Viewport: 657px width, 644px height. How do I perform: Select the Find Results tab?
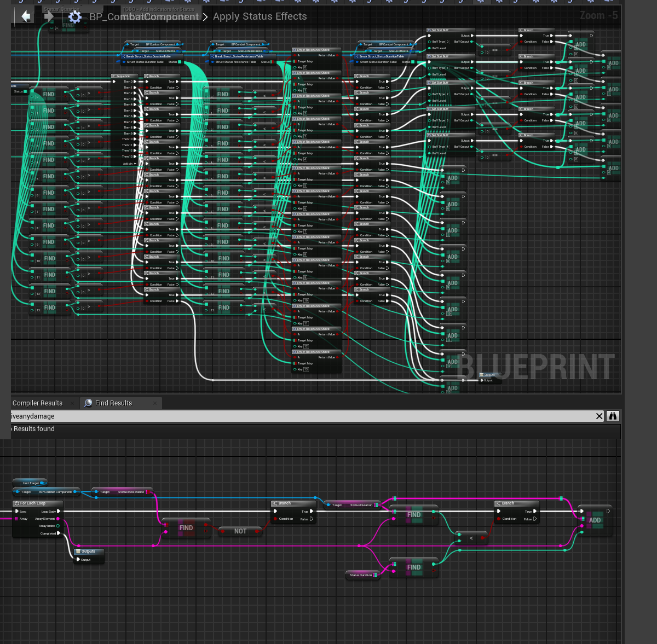tap(113, 403)
